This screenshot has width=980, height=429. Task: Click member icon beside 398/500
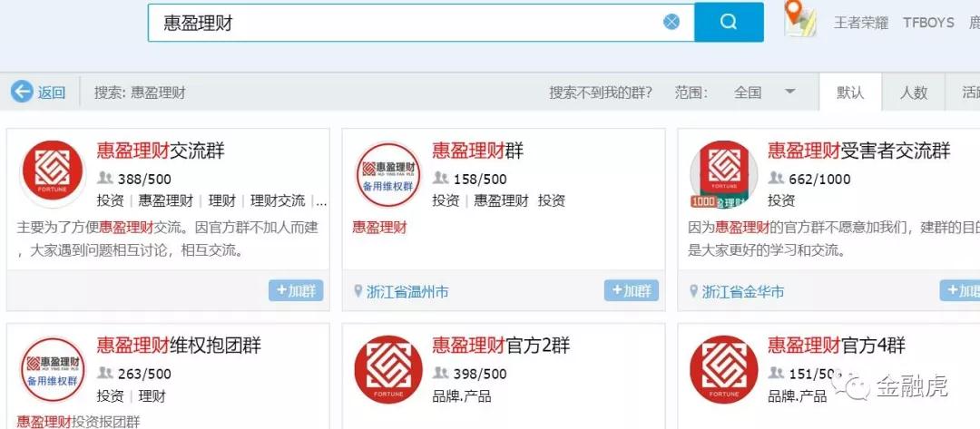pos(441,374)
